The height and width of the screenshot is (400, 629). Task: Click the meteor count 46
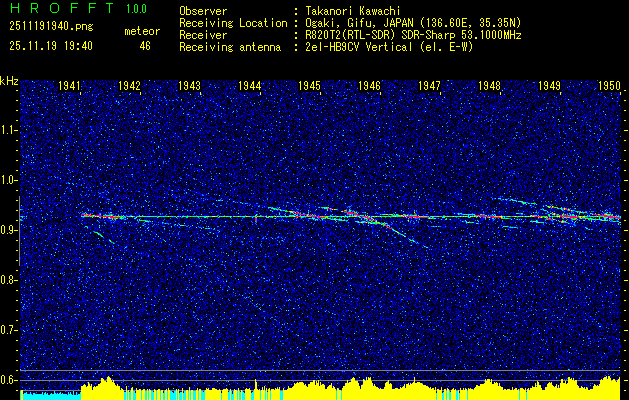coord(145,46)
